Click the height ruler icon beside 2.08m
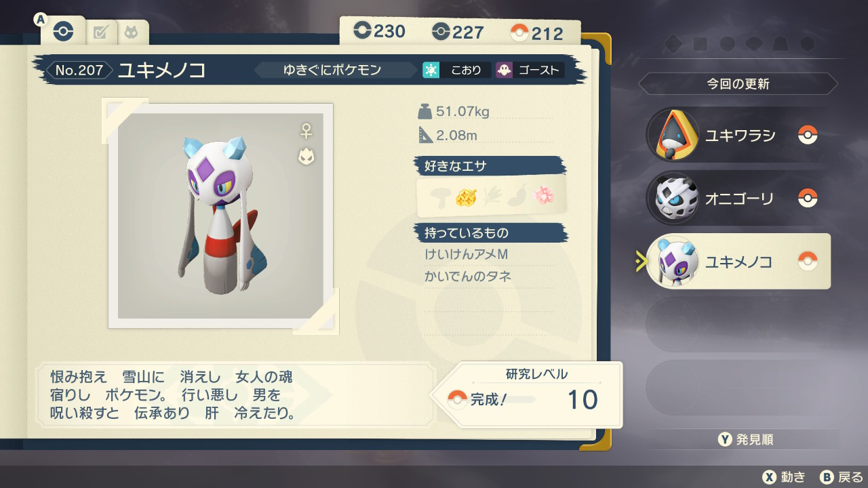This screenshot has width=868, height=488. pyautogui.click(x=425, y=134)
